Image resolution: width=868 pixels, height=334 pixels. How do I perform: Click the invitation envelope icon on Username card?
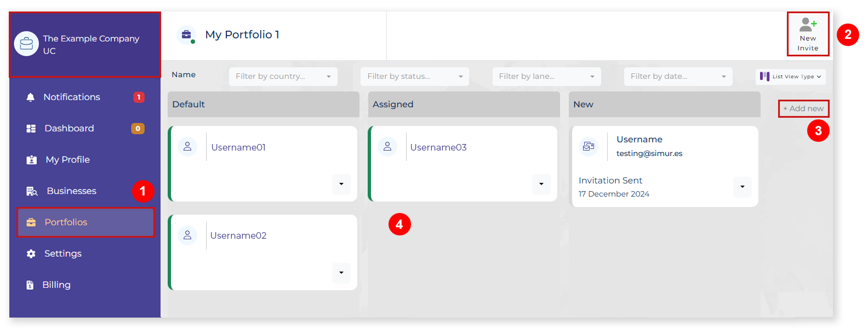click(x=589, y=146)
